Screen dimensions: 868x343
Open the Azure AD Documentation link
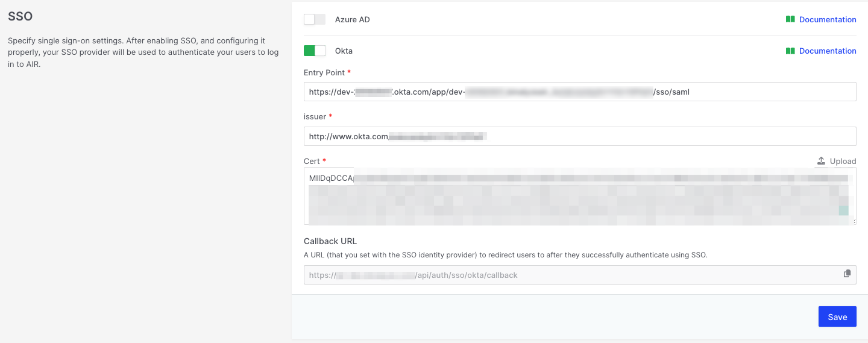827,19
